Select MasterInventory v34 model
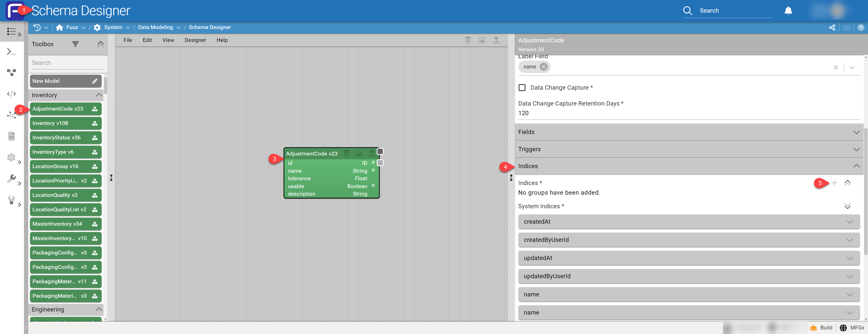The width and height of the screenshot is (868, 334). point(66,224)
